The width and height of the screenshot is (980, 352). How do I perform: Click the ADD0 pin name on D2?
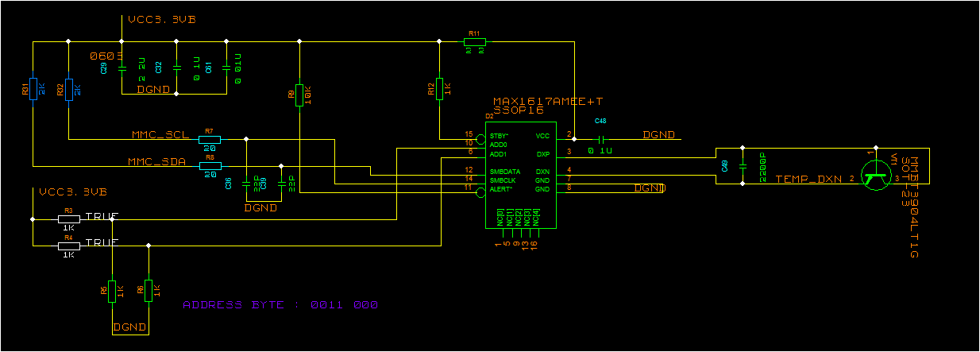498,144
